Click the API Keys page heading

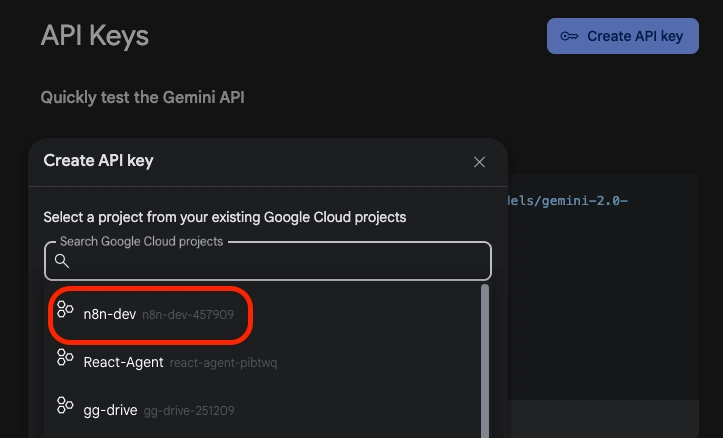click(95, 36)
